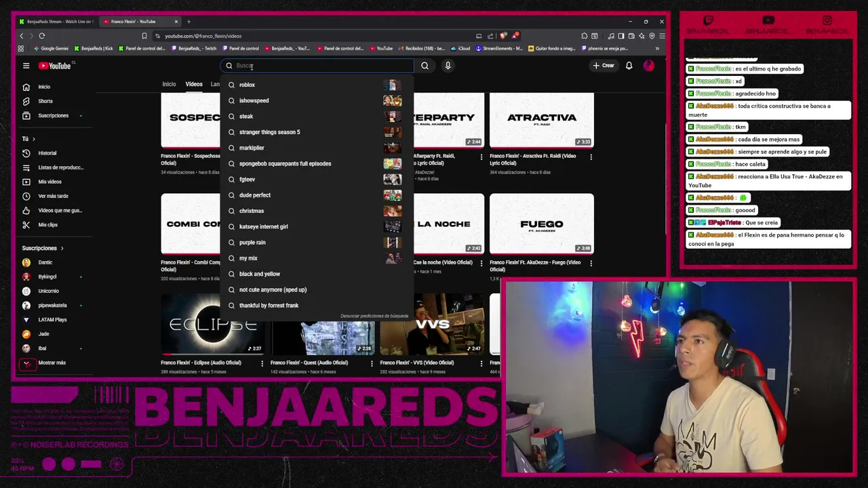Select 'christmas' search suggestion
The height and width of the screenshot is (488, 868).
[x=317, y=211]
